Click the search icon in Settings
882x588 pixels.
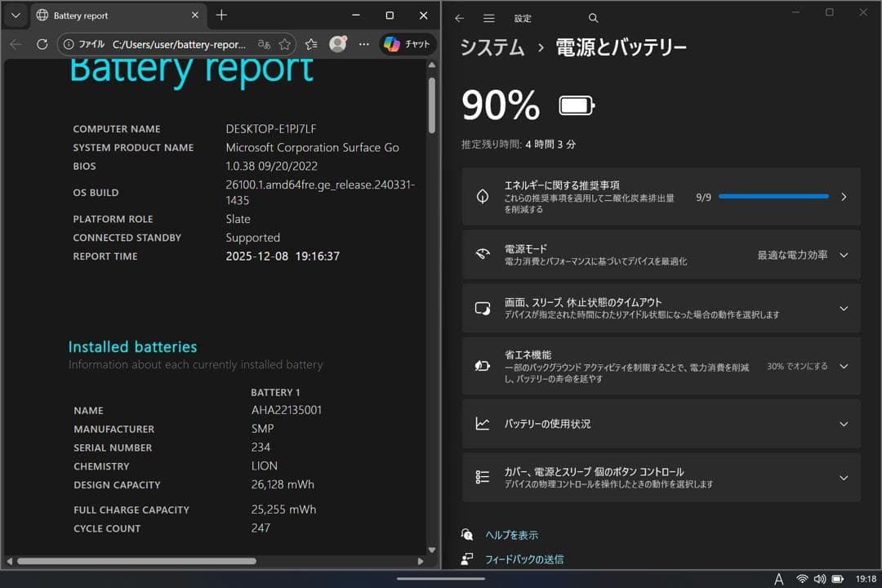coord(593,17)
